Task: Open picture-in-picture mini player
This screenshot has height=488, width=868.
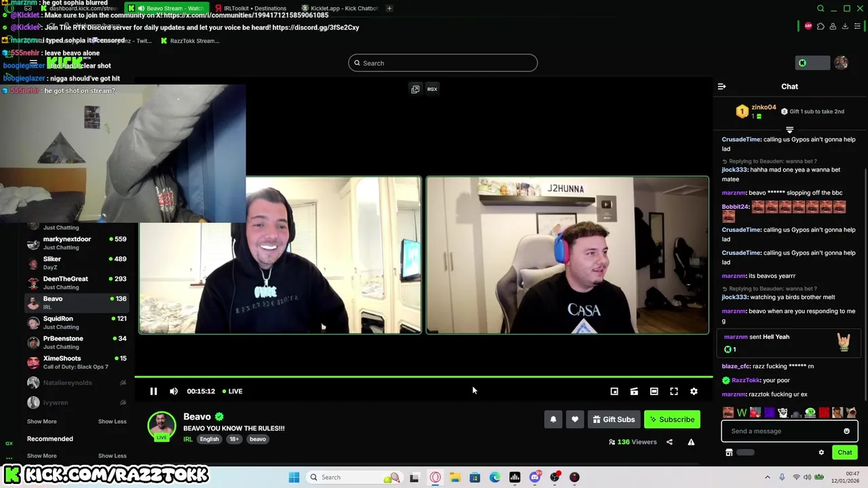Action: pos(614,391)
